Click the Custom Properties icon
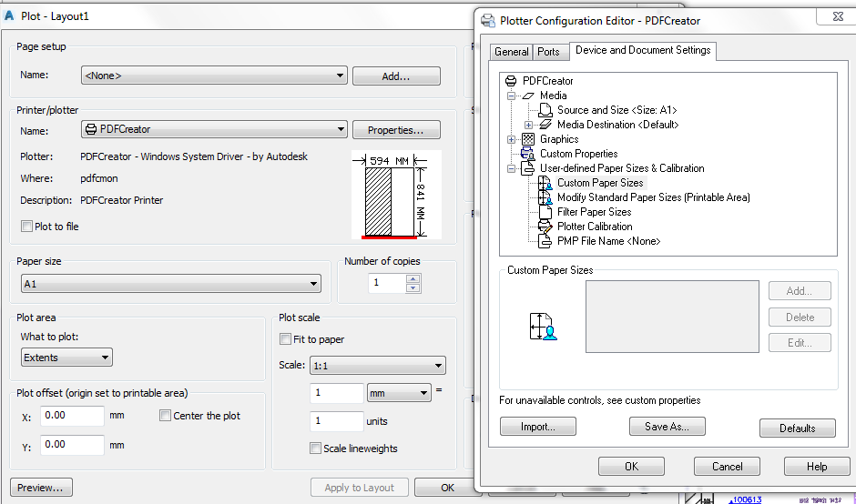The image size is (856, 504). click(528, 154)
